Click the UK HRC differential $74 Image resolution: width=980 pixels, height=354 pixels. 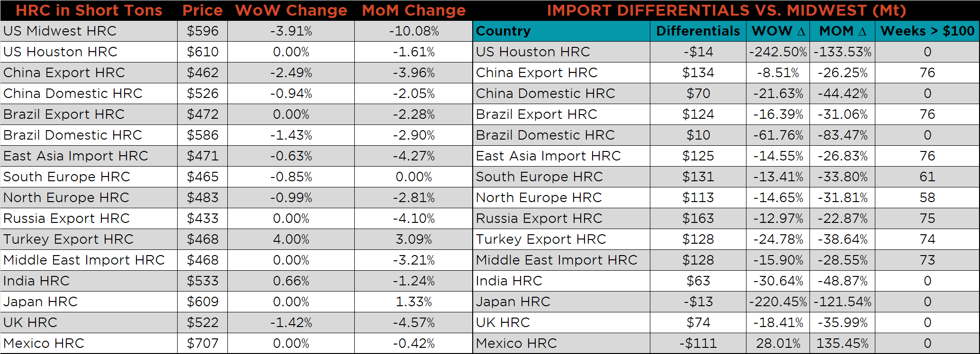point(698,323)
